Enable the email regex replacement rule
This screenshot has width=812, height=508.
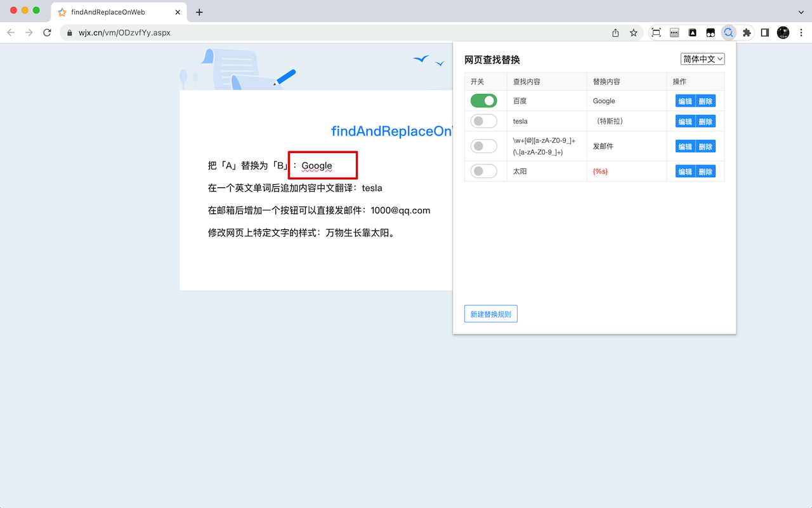(483, 145)
